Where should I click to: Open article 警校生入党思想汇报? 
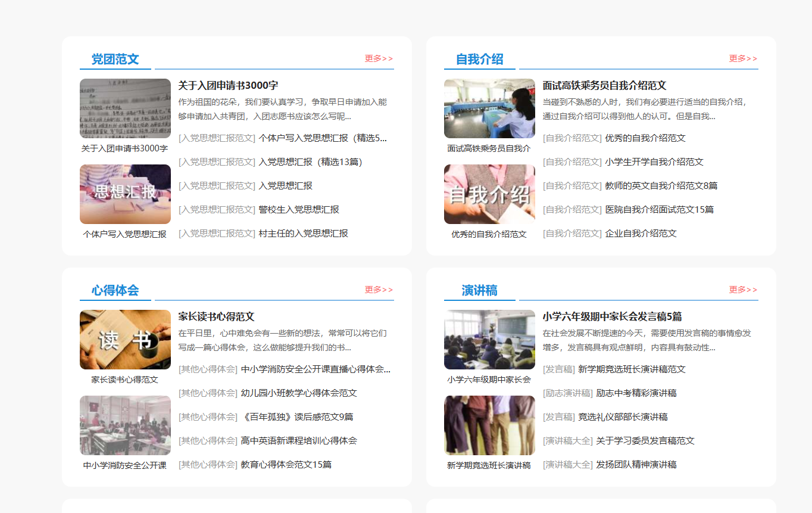point(299,210)
